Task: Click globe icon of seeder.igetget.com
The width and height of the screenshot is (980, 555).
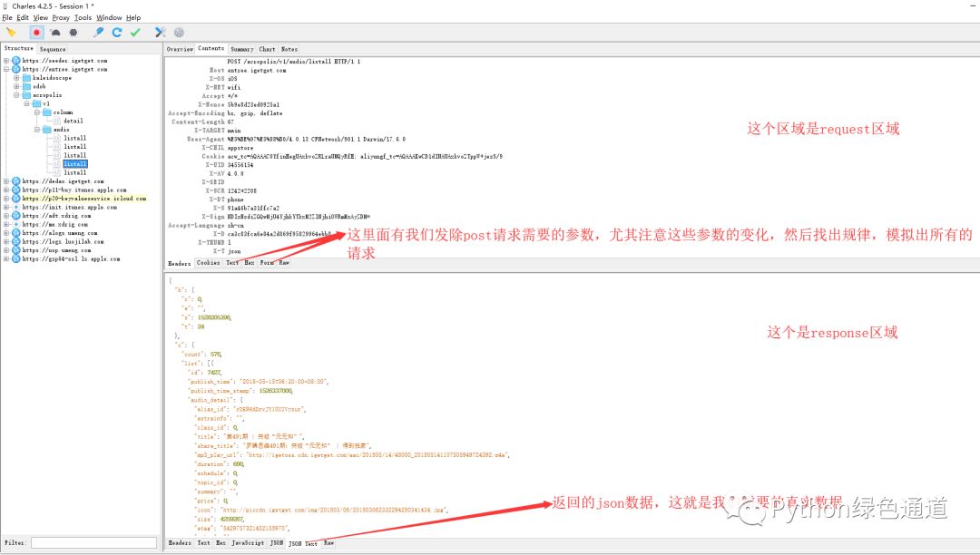Action: click(x=16, y=61)
